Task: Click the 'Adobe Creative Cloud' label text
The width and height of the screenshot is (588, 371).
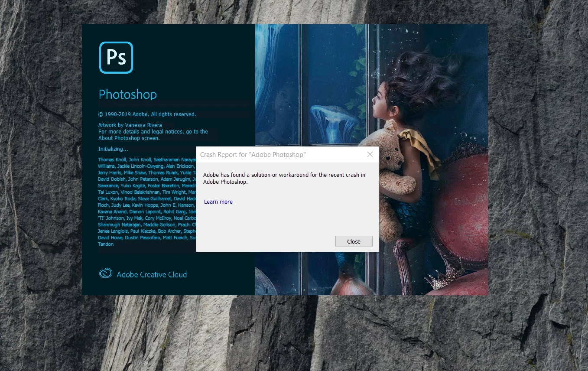Action: point(152,274)
